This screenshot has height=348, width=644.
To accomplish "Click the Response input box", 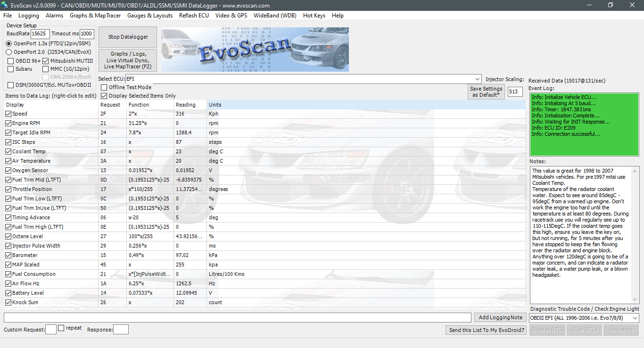I will tap(121, 329).
